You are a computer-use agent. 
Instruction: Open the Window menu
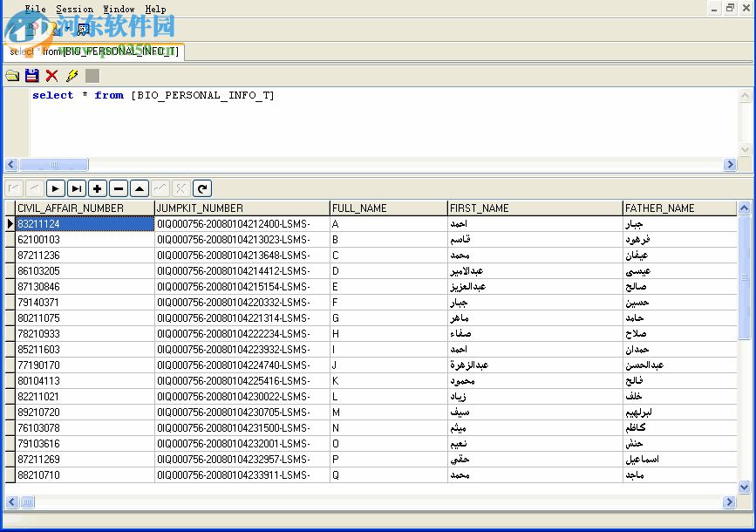click(119, 9)
